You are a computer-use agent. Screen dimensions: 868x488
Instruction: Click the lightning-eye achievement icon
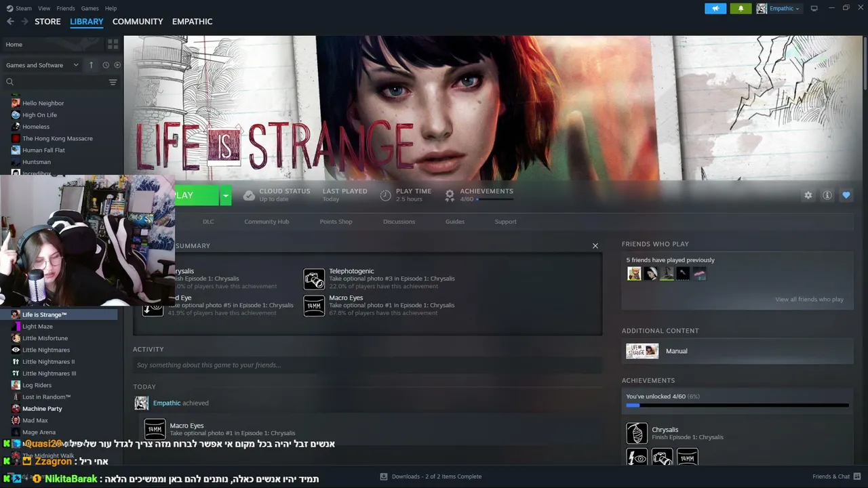pyautogui.click(x=637, y=458)
